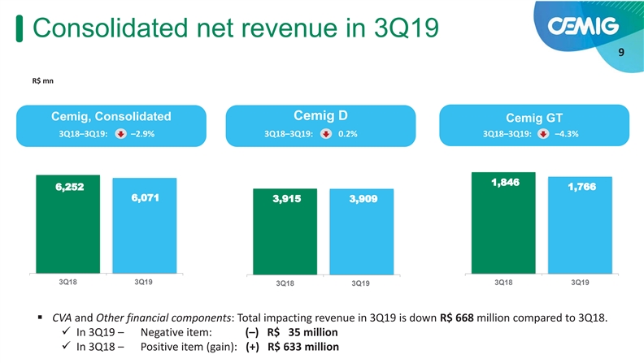Click the page number 9

pyautogui.click(x=621, y=52)
